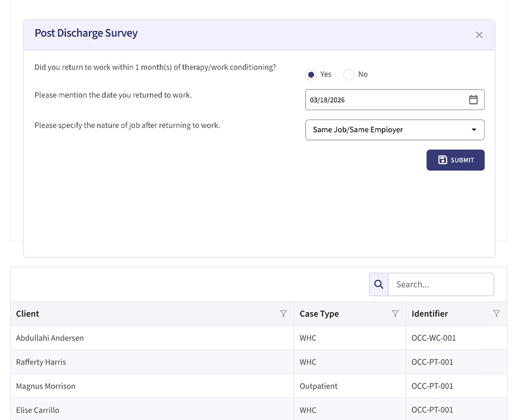The height and width of the screenshot is (420, 518).
Task: Click the save icon inside the SUBMIT button
Action: 442,160
